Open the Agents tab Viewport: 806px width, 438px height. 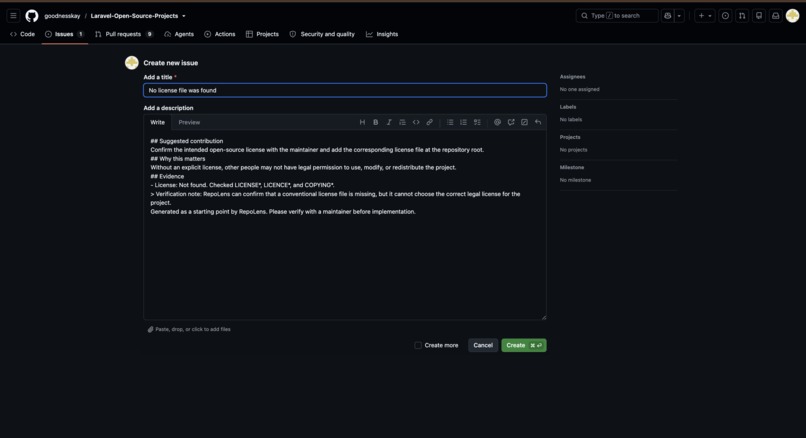point(179,34)
